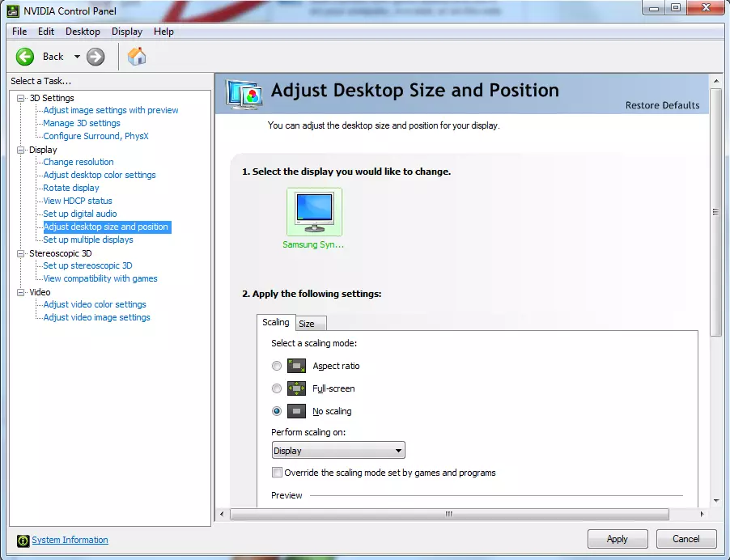Screen dimensions: 730x560
Task: Minimize the NVIDIA Control Panel window
Action: tap(654, 8)
